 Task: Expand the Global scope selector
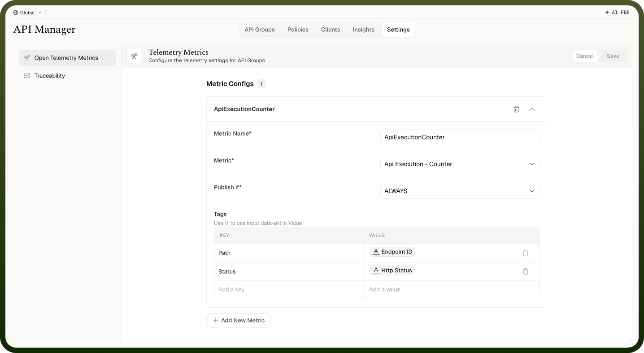coord(27,13)
